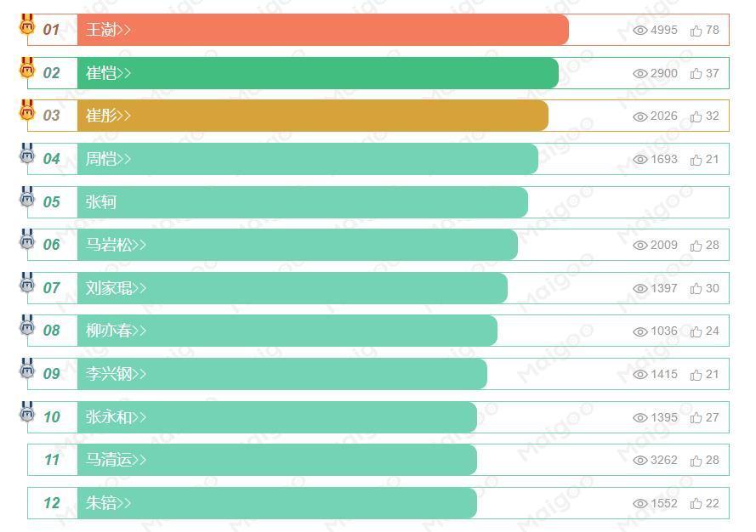This screenshot has height=532, width=756.
Task: Open the 柳亦春 link
Action: click(116, 331)
